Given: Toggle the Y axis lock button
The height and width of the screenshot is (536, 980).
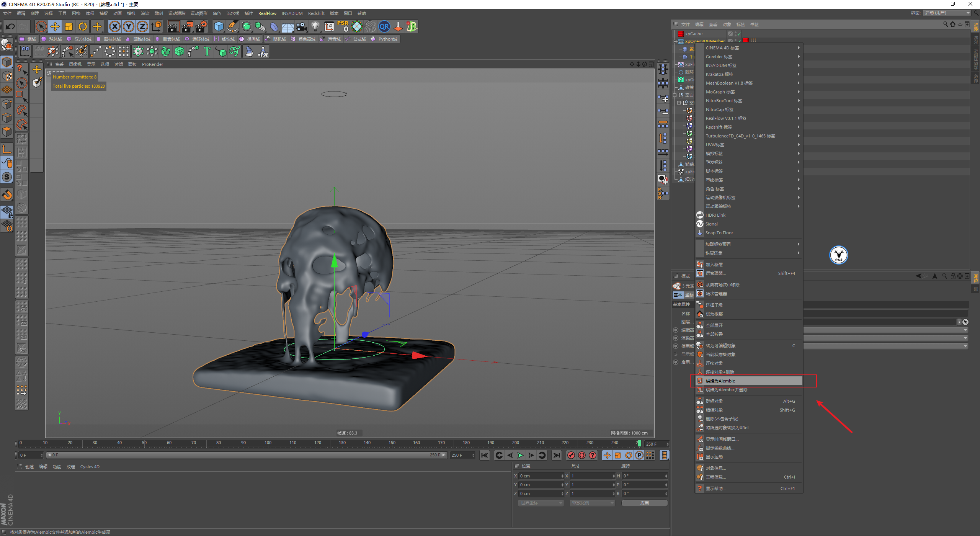Looking at the screenshot, I should click(x=129, y=26).
